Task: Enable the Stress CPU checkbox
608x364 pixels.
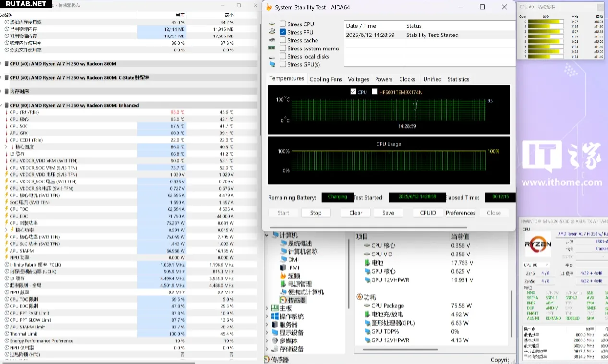Action: [283, 24]
